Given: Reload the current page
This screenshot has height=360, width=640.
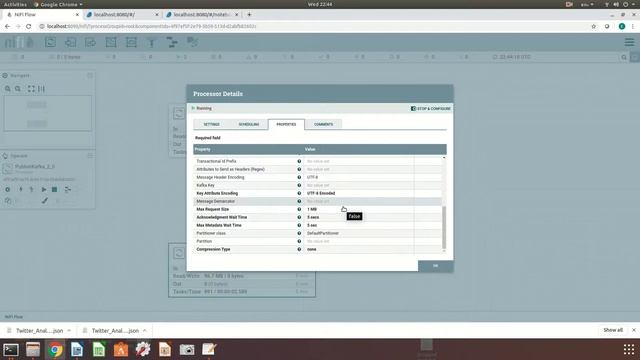Looking at the screenshot, I should [28, 26].
